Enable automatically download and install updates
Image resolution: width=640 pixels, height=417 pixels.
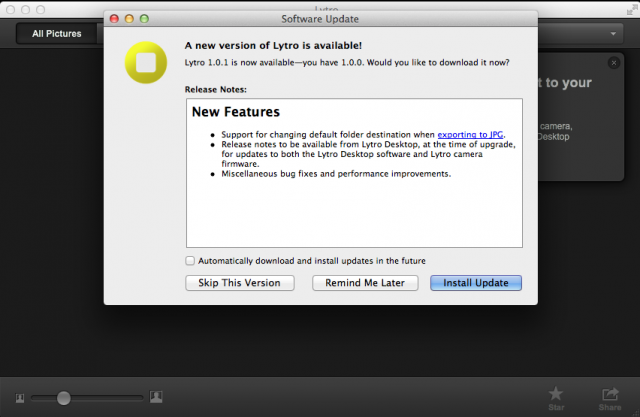[x=190, y=261]
